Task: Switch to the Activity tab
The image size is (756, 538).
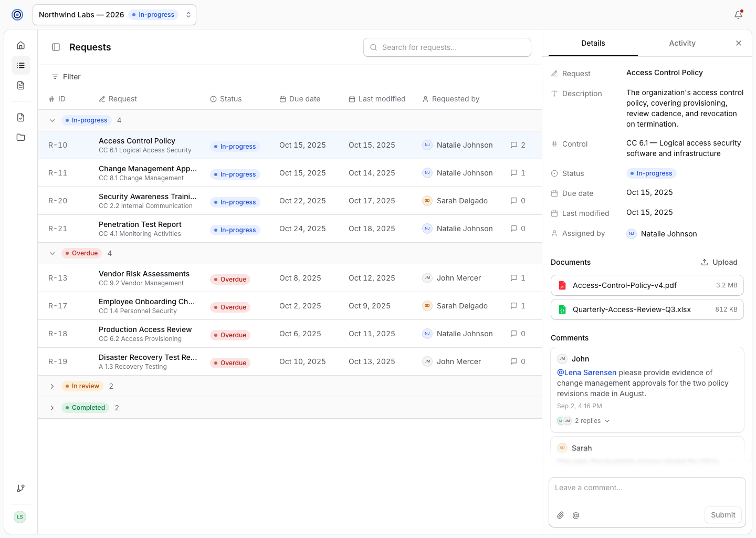Action: click(682, 43)
